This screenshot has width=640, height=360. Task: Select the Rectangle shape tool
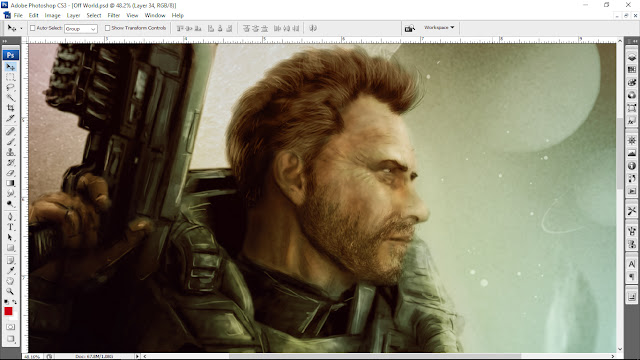point(10,248)
